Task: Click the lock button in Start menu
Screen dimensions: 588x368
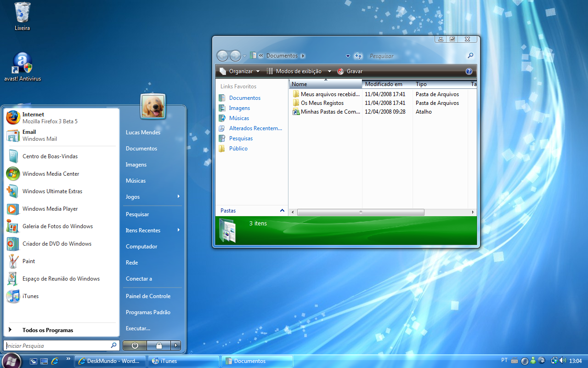Action: [x=159, y=345]
